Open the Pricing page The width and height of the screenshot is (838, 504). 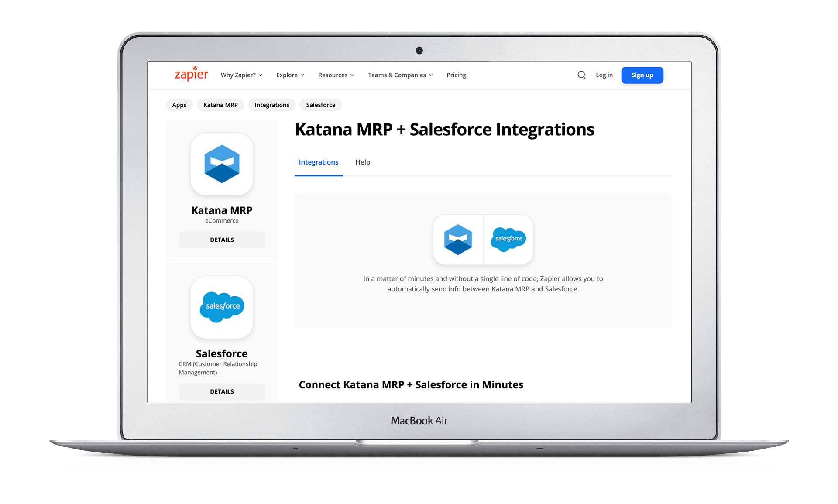(x=456, y=75)
